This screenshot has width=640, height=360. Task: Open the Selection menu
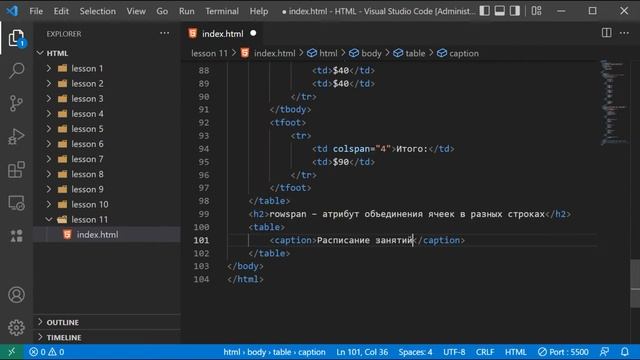[98, 11]
